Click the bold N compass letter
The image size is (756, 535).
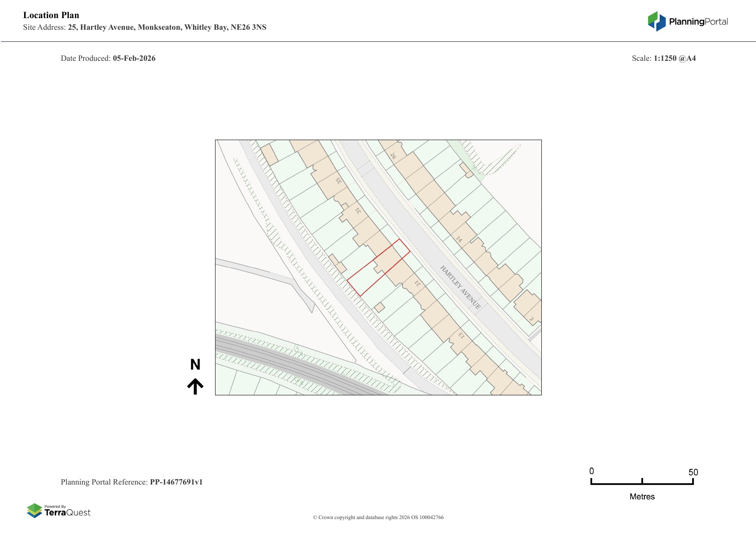point(195,365)
